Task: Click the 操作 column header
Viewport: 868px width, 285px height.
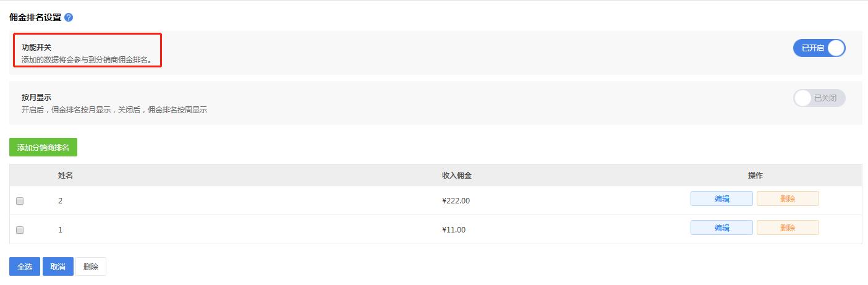Action: [755, 176]
